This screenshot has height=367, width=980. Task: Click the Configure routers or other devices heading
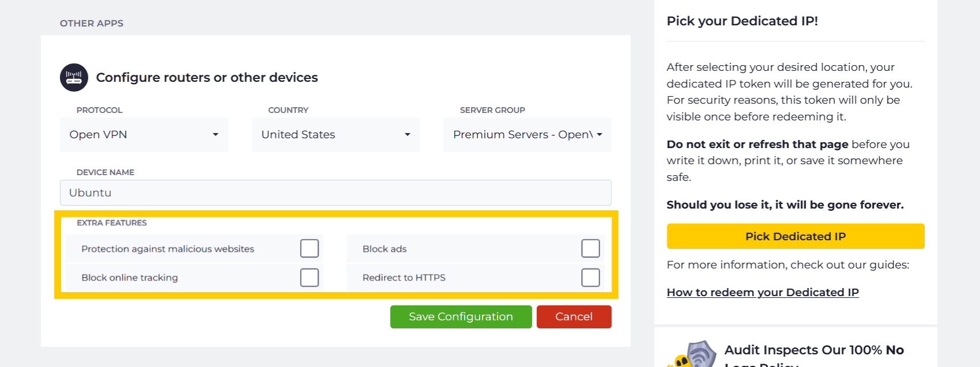[207, 77]
